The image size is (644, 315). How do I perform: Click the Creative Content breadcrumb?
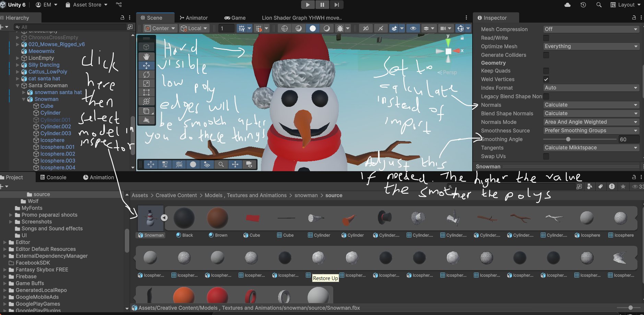[176, 195]
